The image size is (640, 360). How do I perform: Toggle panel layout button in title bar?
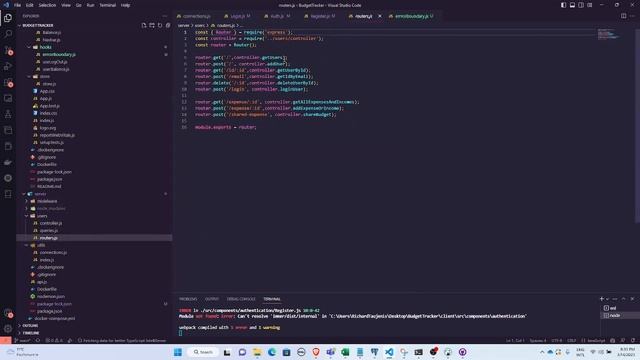(572, 5)
